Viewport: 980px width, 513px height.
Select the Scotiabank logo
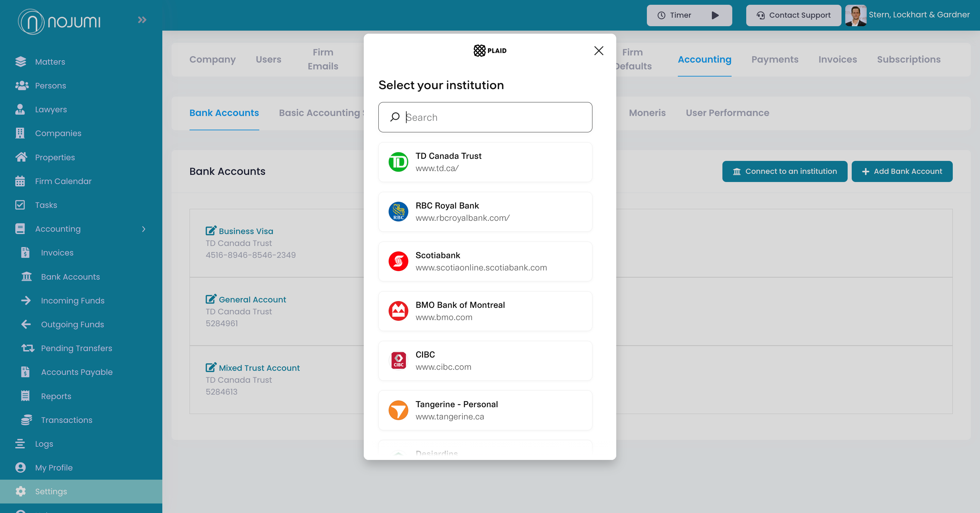[x=398, y=261]
